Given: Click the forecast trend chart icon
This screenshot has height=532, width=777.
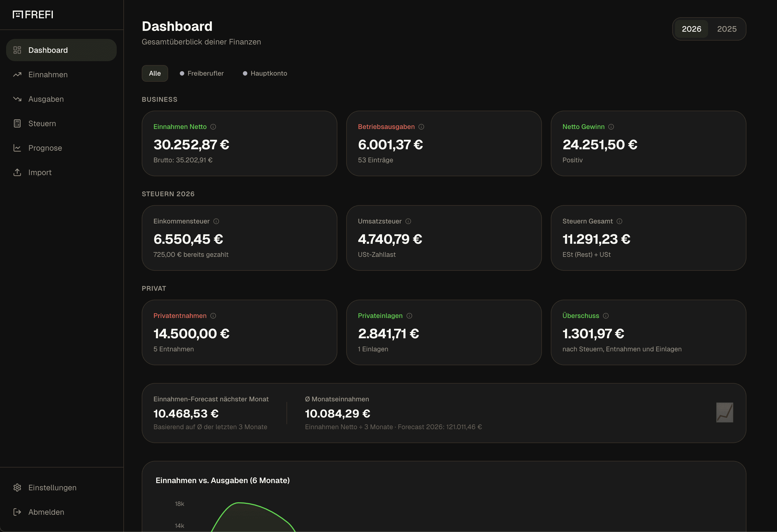Looking at the screenshot, I should pos(724,412).
